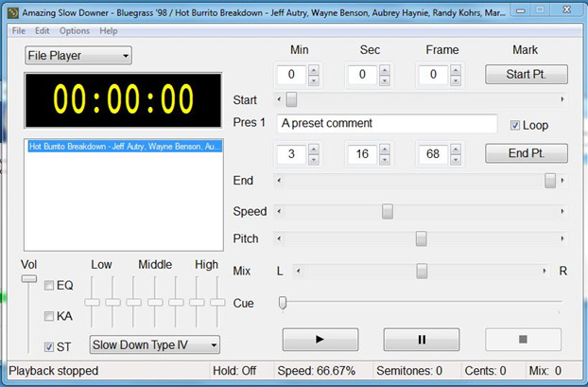Increase the start Min value with up arrow
Viewport: 588px width, 387px height.
click(x=314, y=70)
